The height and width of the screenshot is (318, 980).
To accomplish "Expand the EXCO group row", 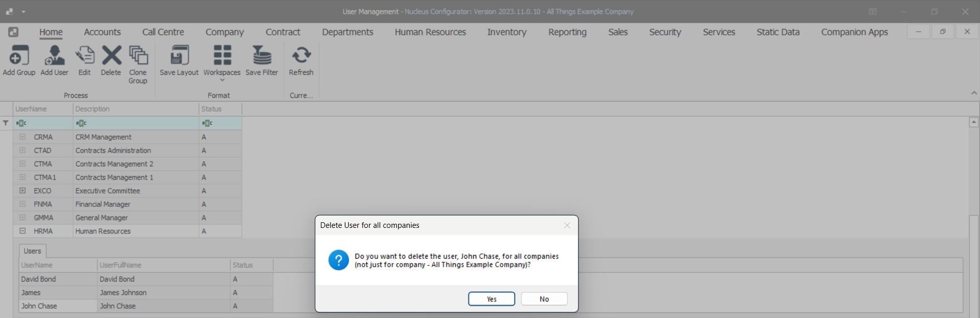I will pyautogui.click(x=23, y=190).
